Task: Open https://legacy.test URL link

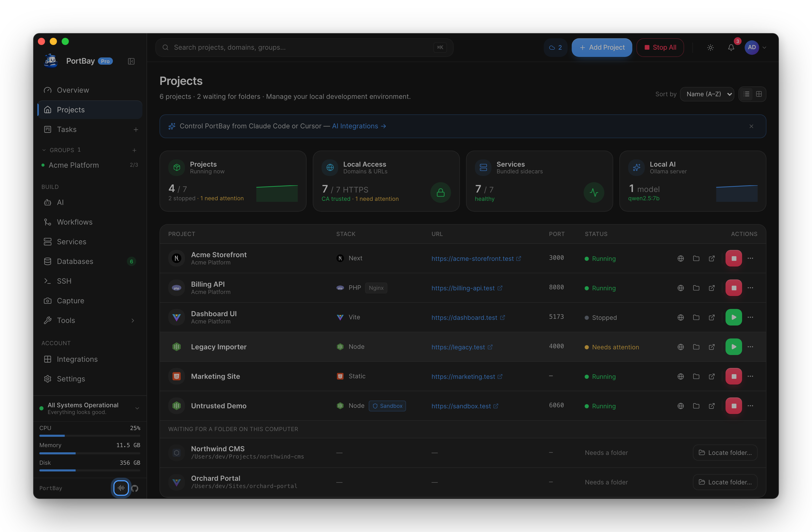Action: pyautogui.click(x=462, y=347)
